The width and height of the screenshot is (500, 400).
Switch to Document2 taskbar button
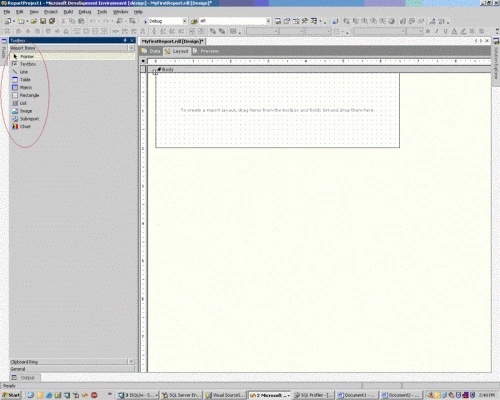click(x=400, y=395)
